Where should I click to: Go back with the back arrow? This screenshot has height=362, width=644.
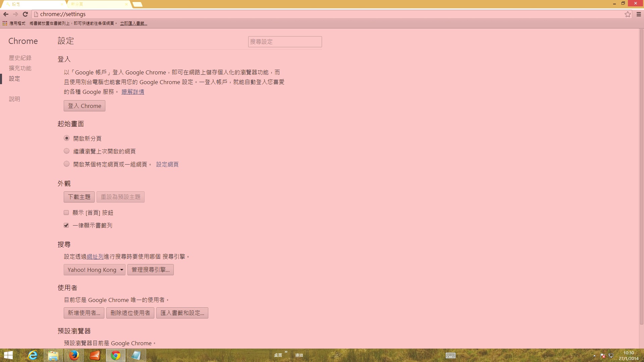coord(6,14)
